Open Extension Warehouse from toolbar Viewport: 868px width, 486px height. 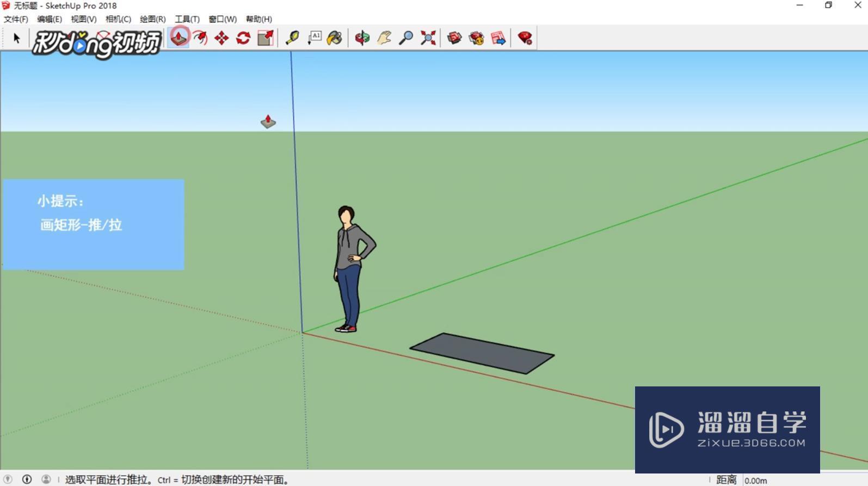[x=476, y=38]
